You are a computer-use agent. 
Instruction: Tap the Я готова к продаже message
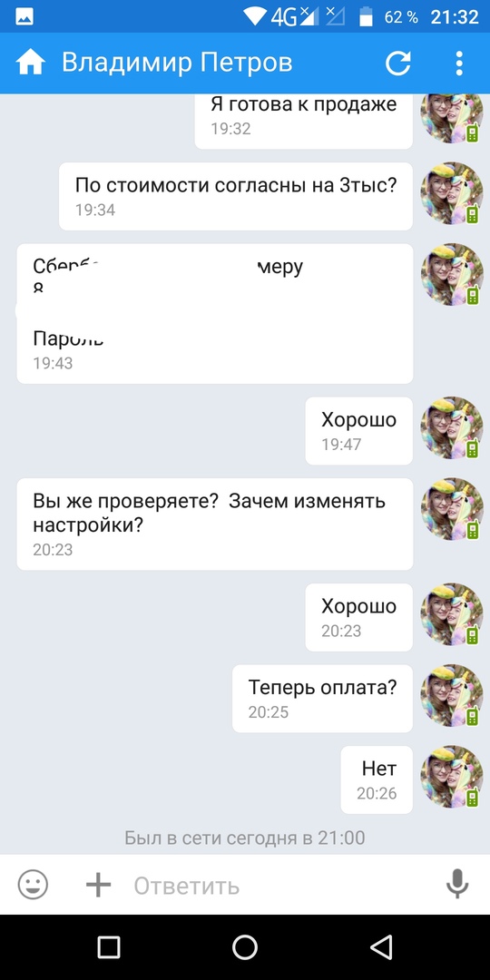pyautogui.click(x=304, y=118)
